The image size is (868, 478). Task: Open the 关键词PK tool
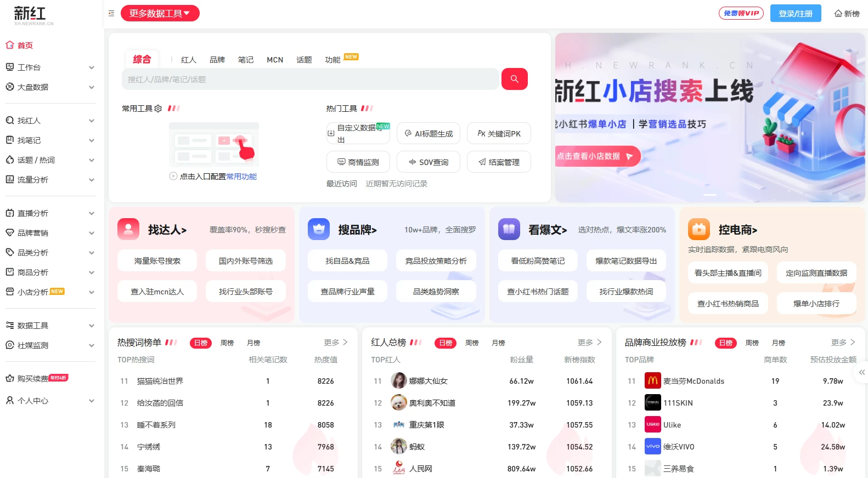tap(499, 133)
